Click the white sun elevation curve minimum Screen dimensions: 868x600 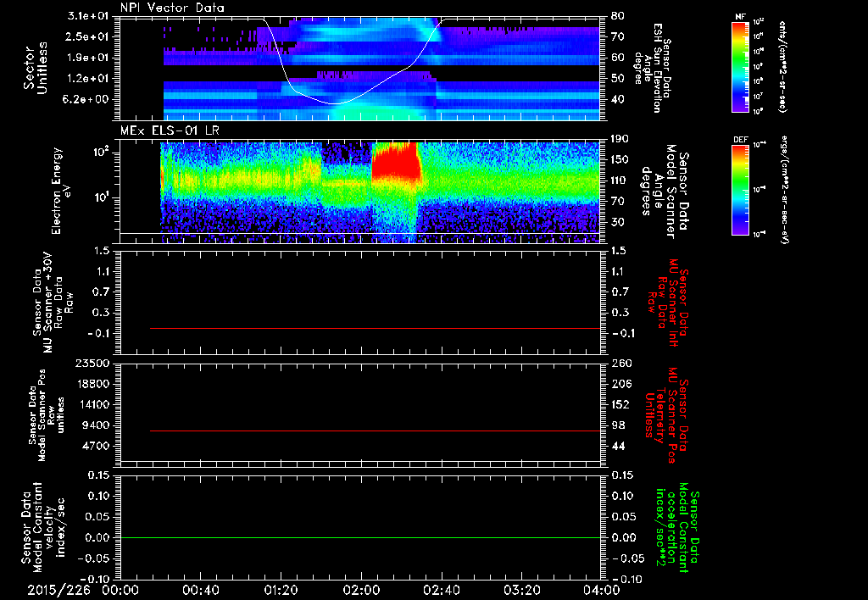pos(336,103)
